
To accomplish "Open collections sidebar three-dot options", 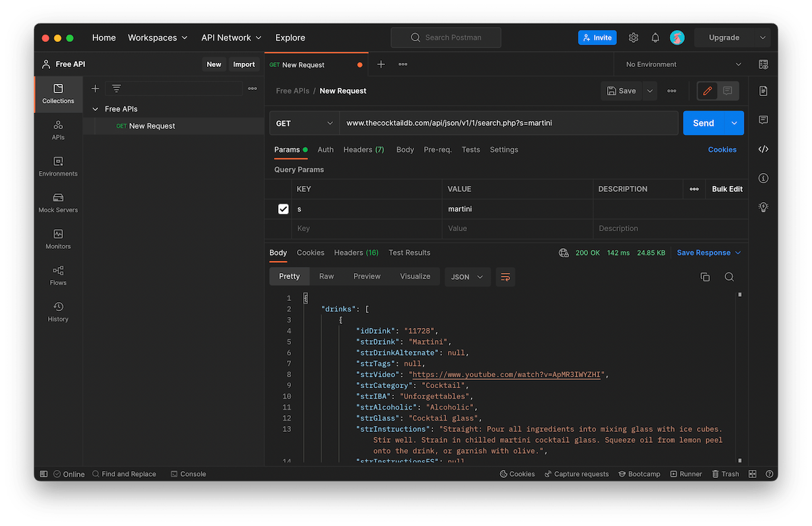I will (252, 89).
